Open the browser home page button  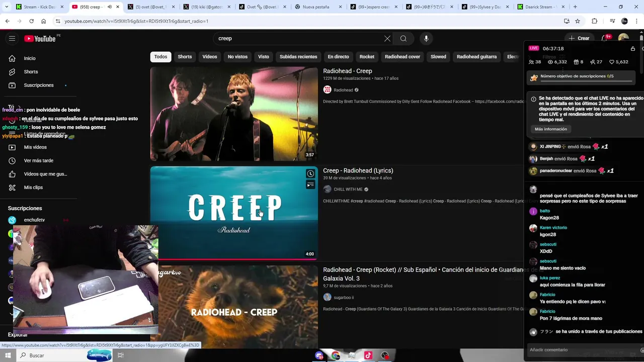(x=43, y=21)
